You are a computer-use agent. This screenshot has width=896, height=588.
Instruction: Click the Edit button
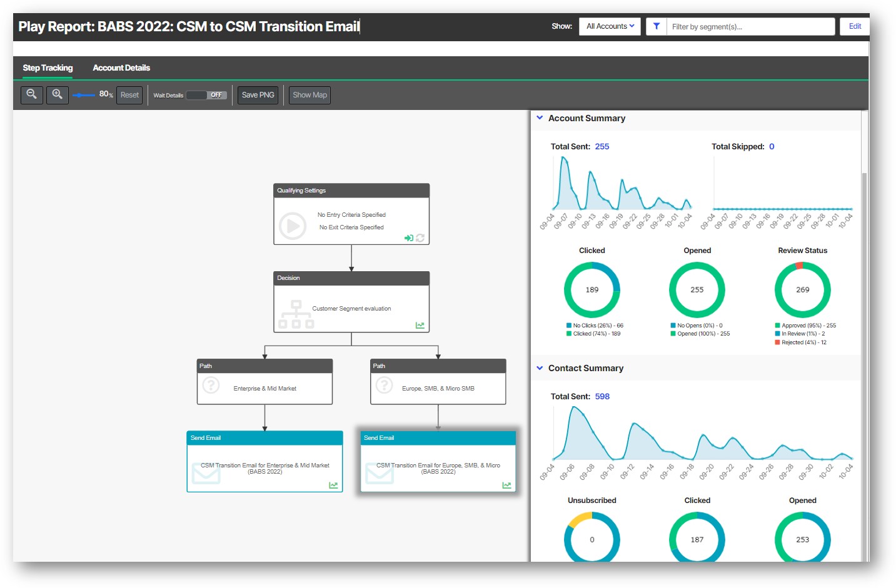(x=854, y=26)
